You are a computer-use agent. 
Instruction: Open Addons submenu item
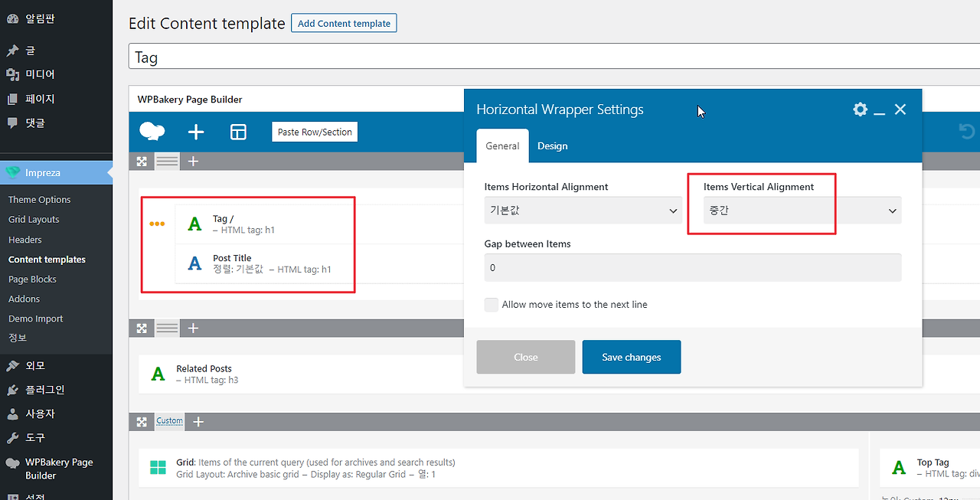point(24,299)
